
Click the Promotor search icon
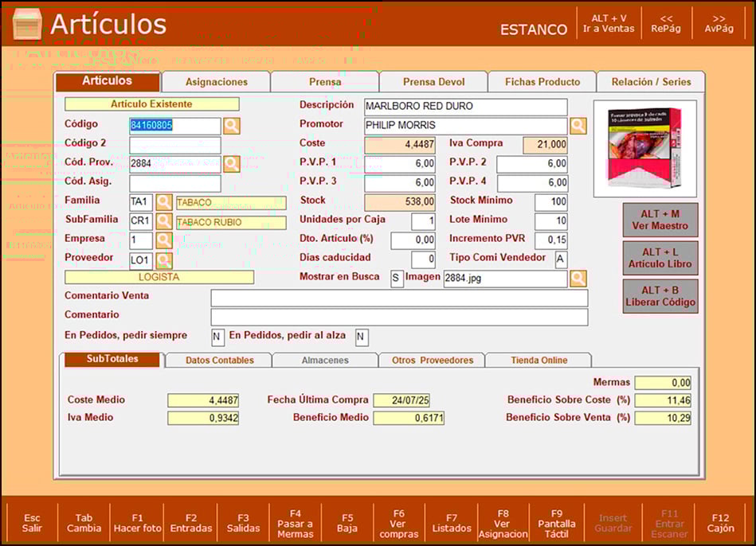point(578,126)
